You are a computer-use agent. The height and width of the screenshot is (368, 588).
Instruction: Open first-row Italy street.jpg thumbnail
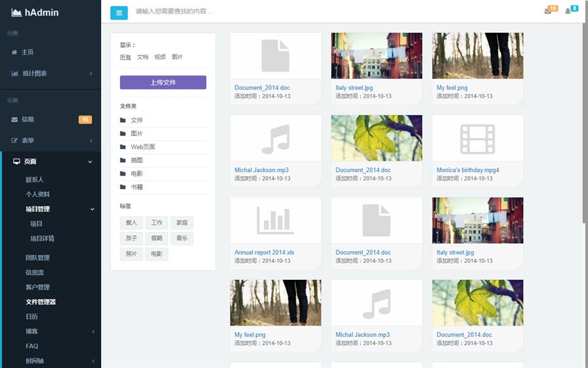tap(377, 56)
